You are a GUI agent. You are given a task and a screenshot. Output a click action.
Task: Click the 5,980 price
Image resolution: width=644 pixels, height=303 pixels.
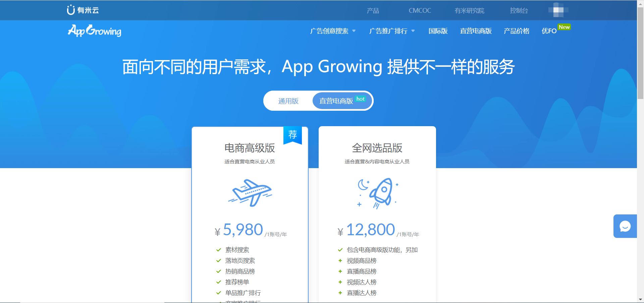[x=243, y=230]
